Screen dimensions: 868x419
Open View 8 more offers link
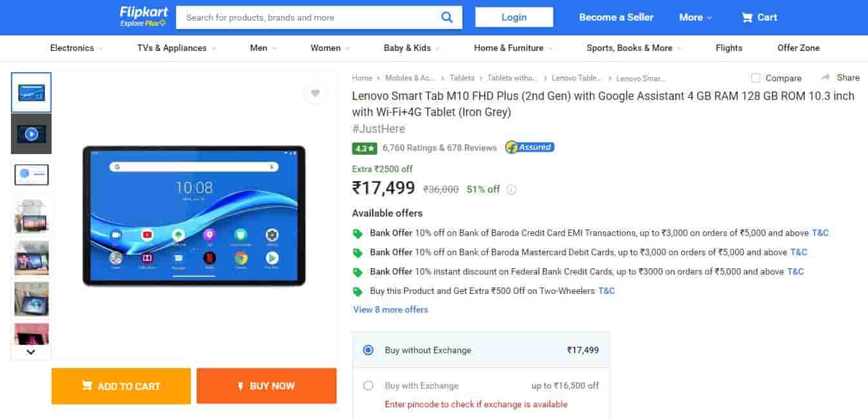390,310
